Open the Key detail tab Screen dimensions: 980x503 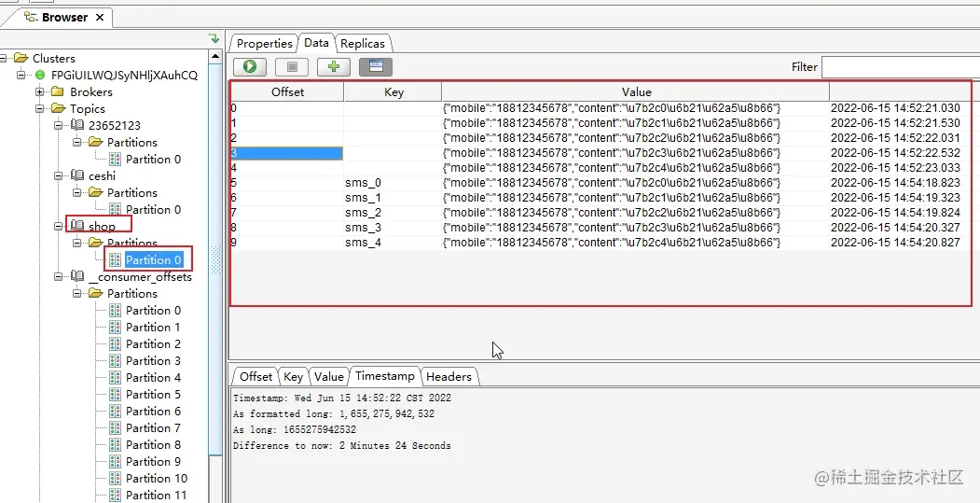tap(293, 377)
